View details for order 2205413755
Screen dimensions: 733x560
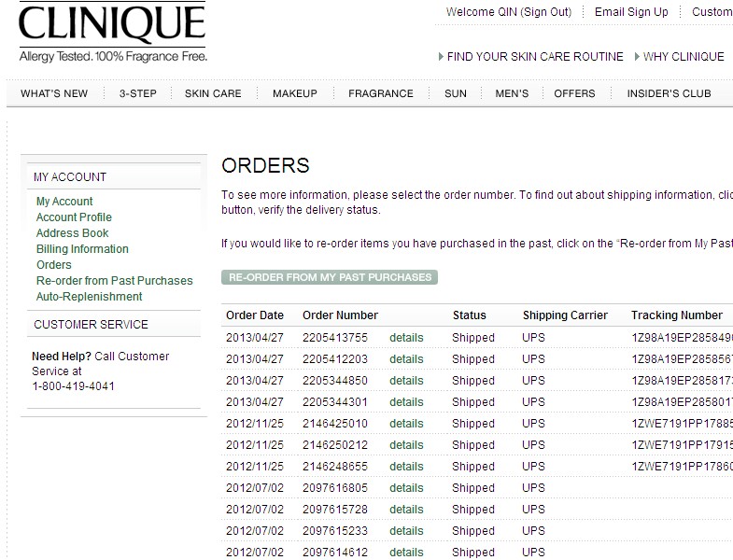[x=406, y=338]
